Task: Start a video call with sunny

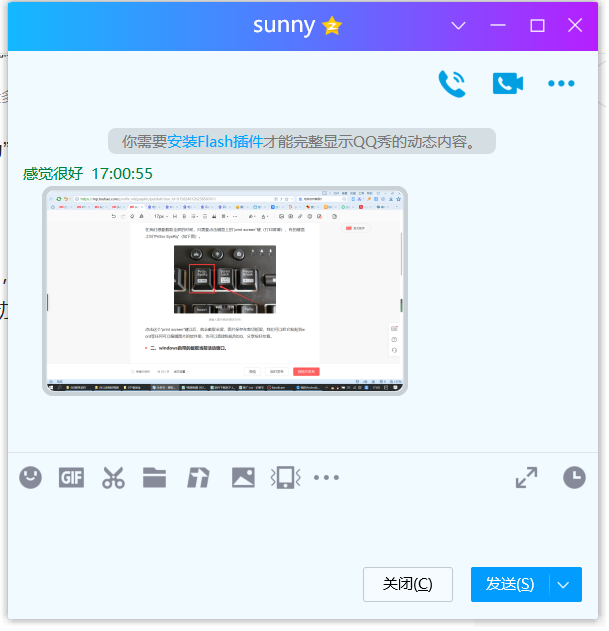Action: tap(508, 84)
